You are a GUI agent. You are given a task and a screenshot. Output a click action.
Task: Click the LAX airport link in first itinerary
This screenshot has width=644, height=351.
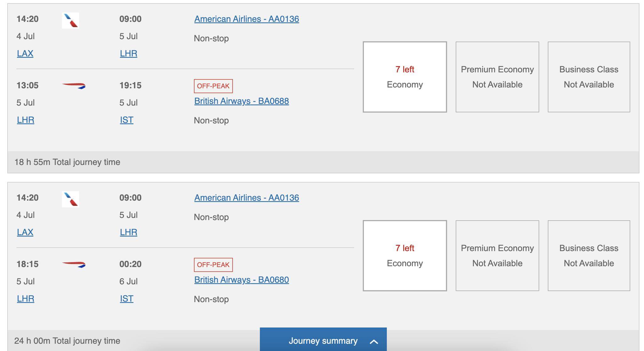coord(25,53)
